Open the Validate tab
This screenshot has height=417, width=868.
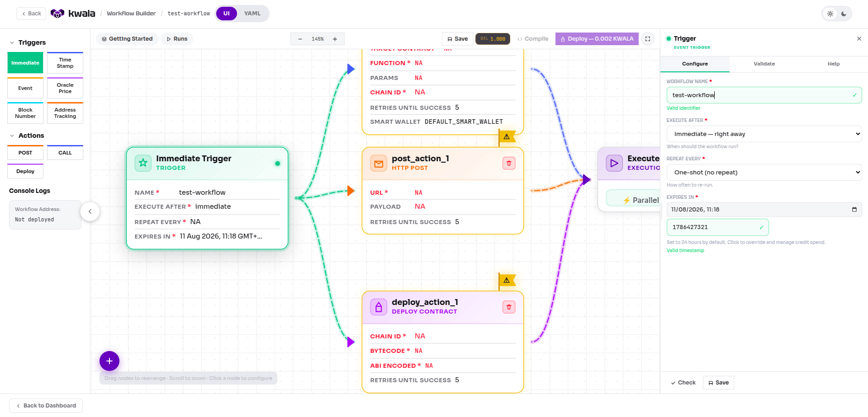(764, 64)
